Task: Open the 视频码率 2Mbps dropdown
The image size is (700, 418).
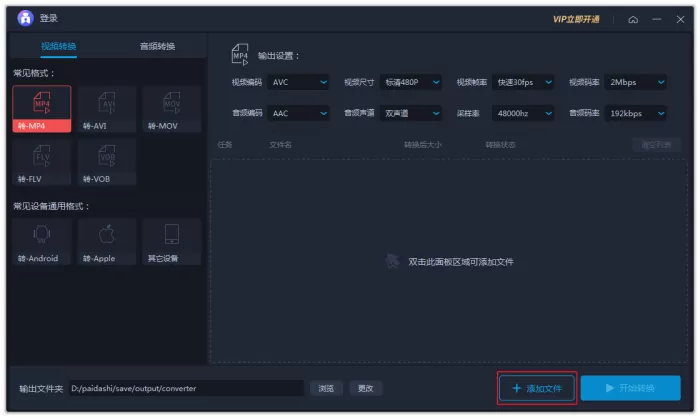Action: tap(636, 82)
